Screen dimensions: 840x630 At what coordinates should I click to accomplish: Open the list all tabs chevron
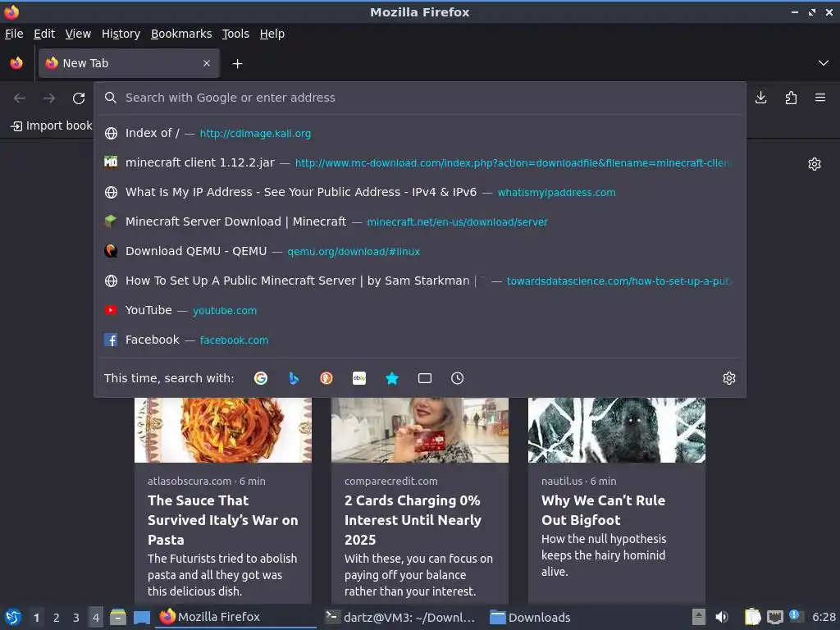click(x=824, y=63)
